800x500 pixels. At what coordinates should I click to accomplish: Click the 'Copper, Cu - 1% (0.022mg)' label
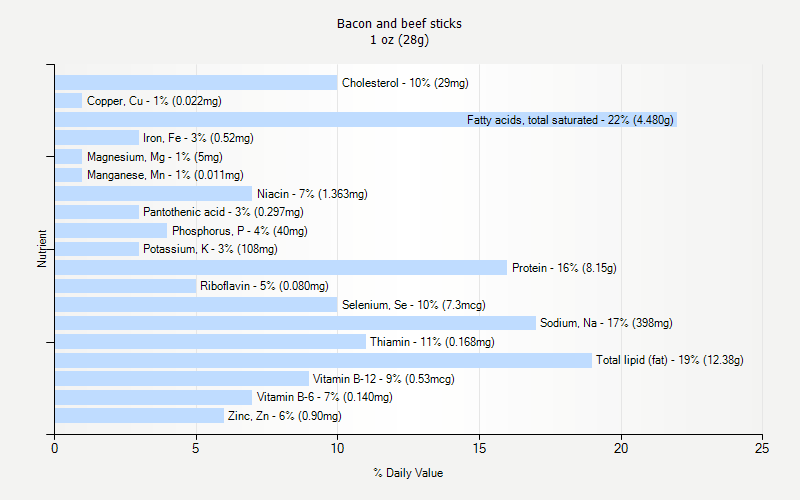tap(154, 101)
